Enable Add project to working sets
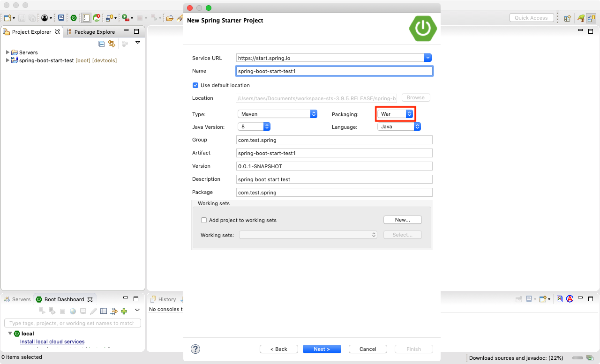Viewport: 600px width, 364px height. click(x=204, y=220)
